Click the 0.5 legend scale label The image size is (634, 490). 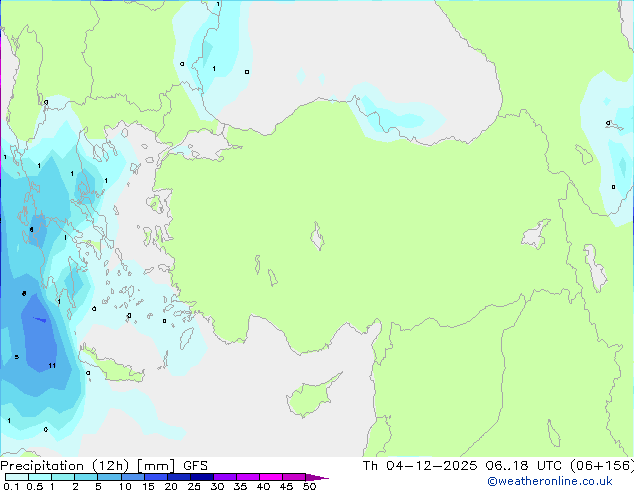pos(34,486)
